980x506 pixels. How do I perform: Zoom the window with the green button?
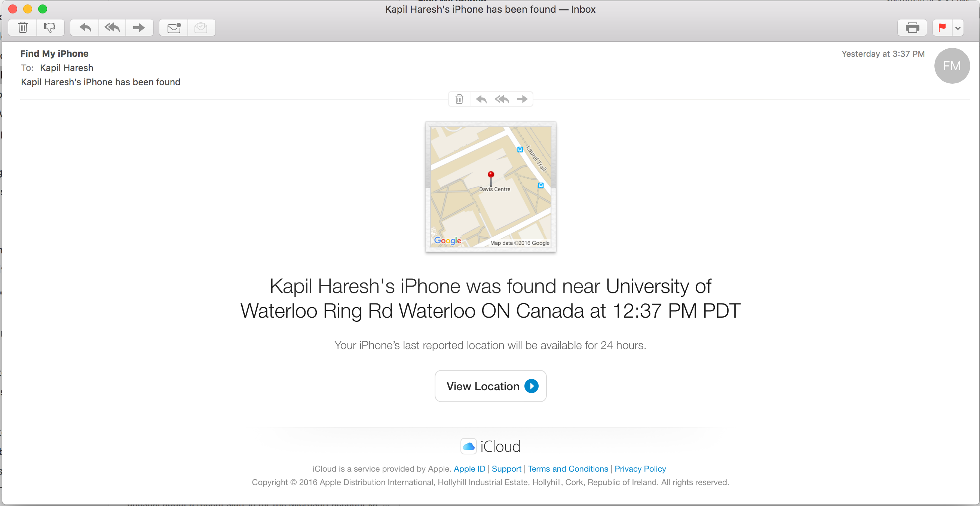43,9
